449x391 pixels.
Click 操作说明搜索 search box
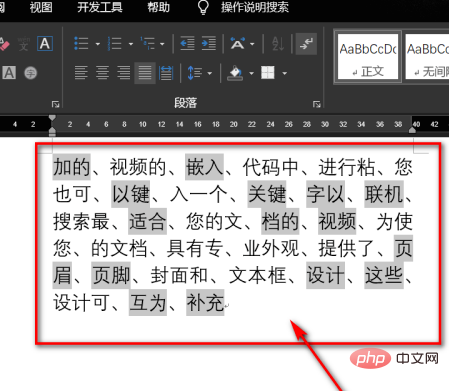pyautogui.click(x=255, y=7)
